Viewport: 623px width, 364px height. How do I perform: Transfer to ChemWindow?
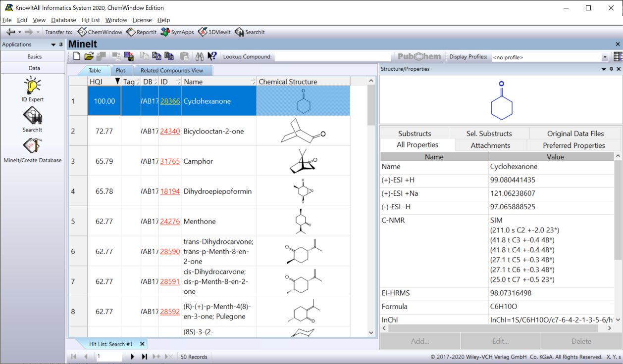101,32
